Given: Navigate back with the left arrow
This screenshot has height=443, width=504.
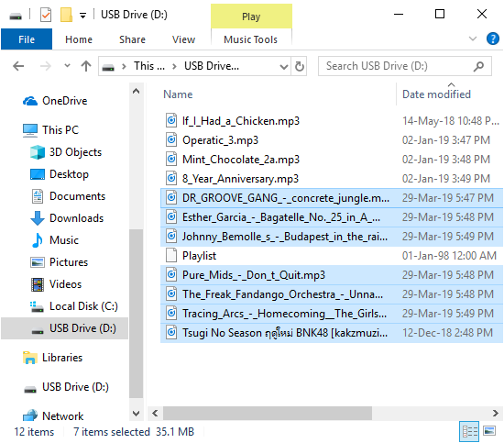Looking at the screenshot, I should [18, 66].
